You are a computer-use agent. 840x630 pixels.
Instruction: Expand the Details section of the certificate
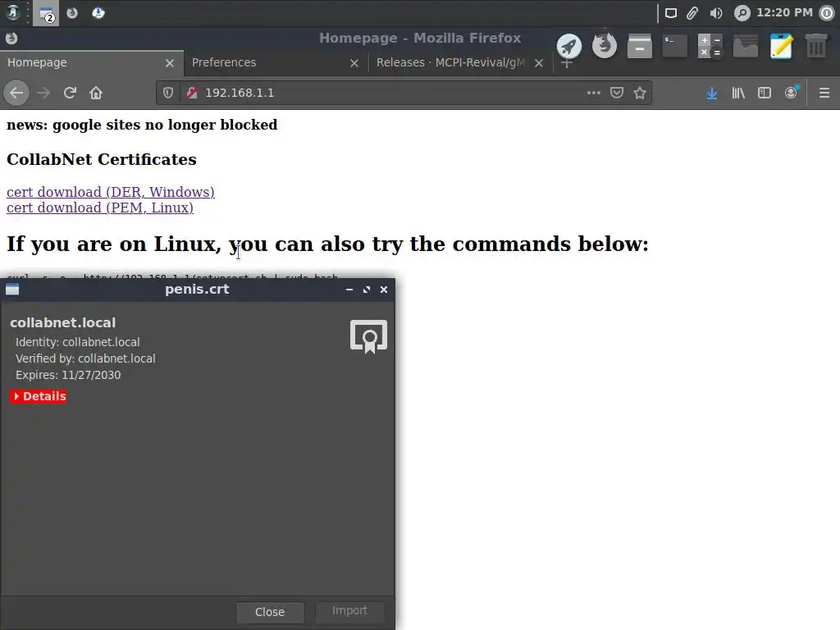(x=39, y=396)
